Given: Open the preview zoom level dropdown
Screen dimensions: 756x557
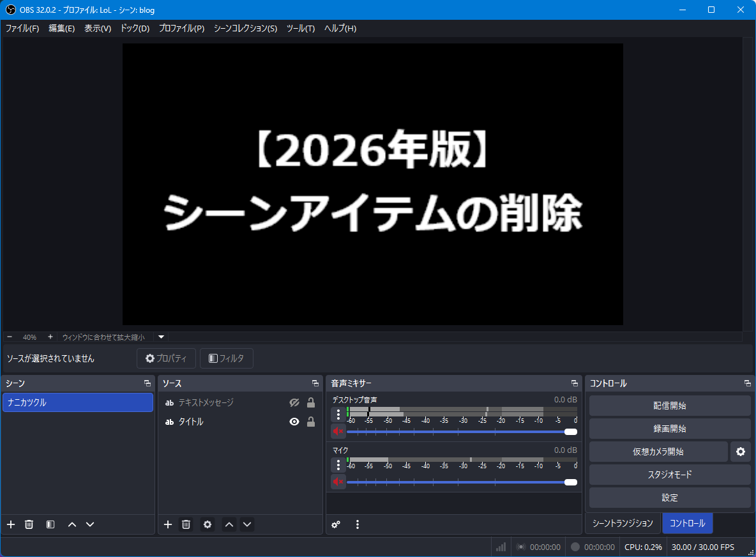Looking at the screenshot, I should click(x=160, y=337).
